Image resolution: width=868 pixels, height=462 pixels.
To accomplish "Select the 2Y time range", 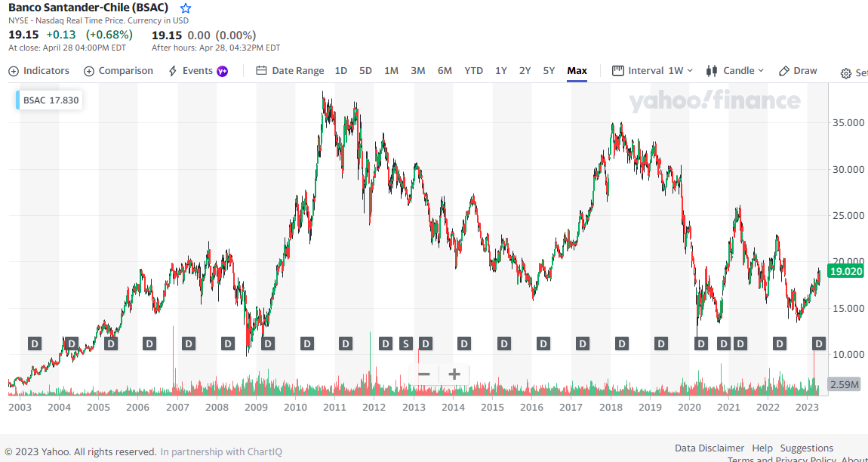I will (525, 71).
